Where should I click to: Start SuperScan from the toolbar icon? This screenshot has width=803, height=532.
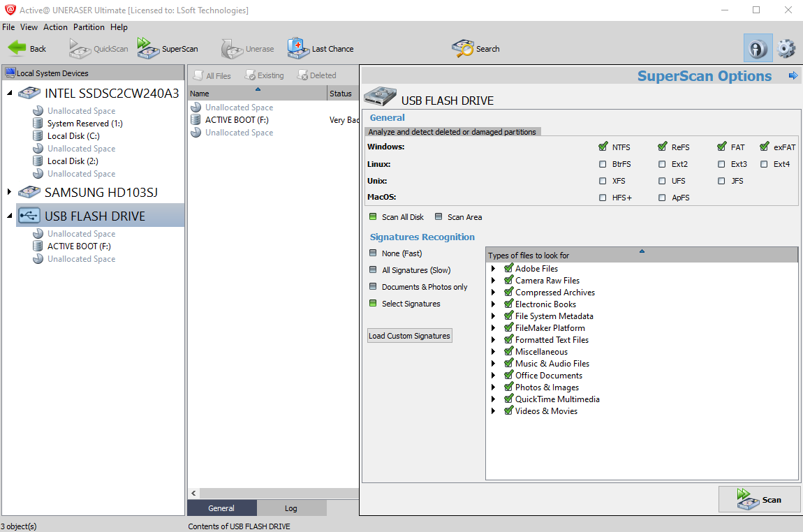(149, 48)
